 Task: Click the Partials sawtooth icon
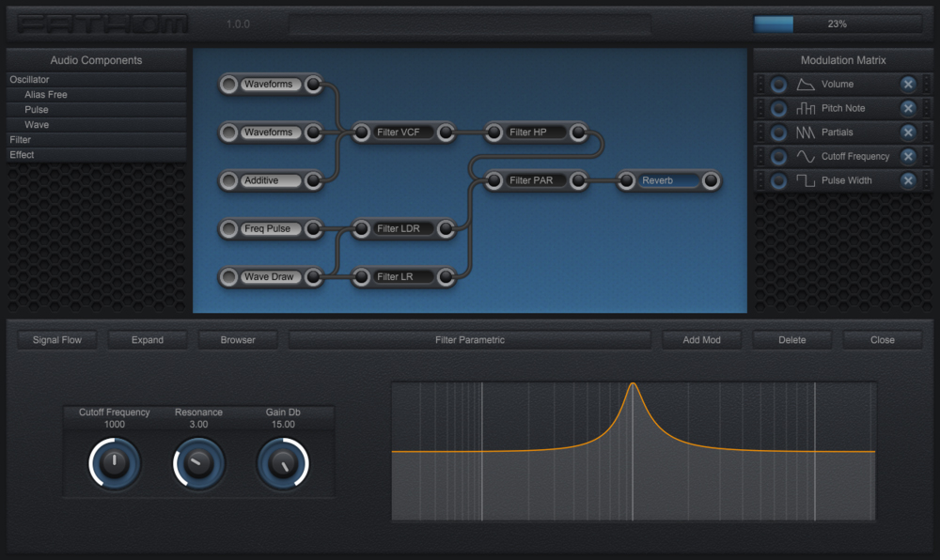pyautogui.click(x=806, y=132)
